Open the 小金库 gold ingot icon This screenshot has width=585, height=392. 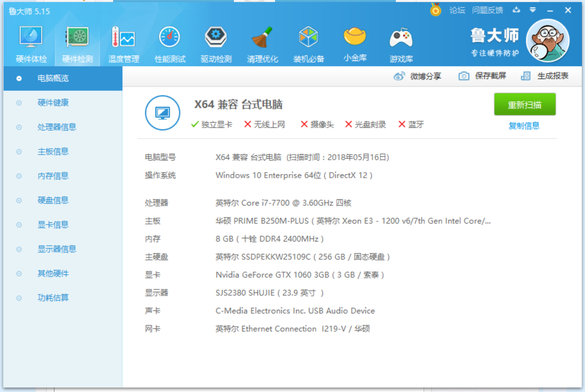click(x=355, y=37)
